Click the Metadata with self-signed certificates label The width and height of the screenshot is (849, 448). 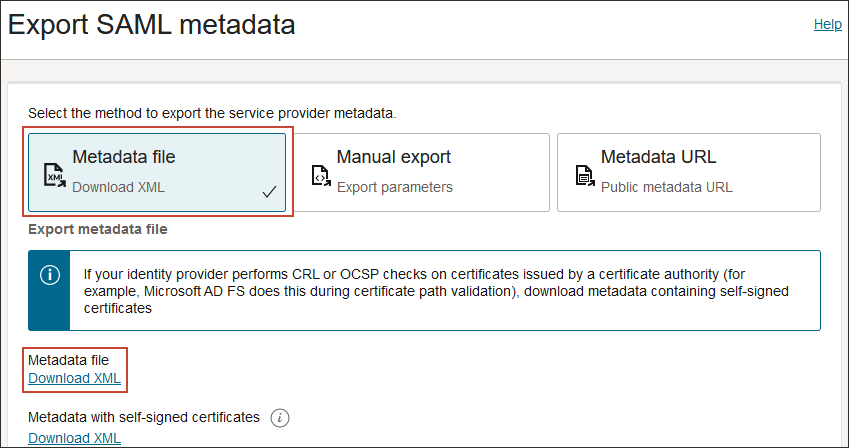(143, 417)
